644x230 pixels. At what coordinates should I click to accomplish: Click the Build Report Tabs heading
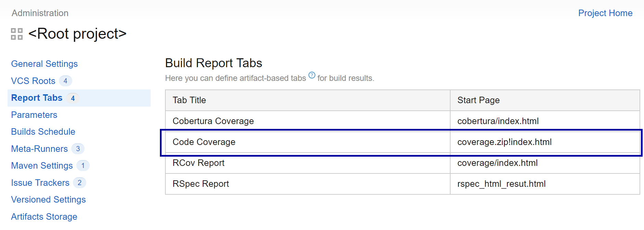coord(214,63)
